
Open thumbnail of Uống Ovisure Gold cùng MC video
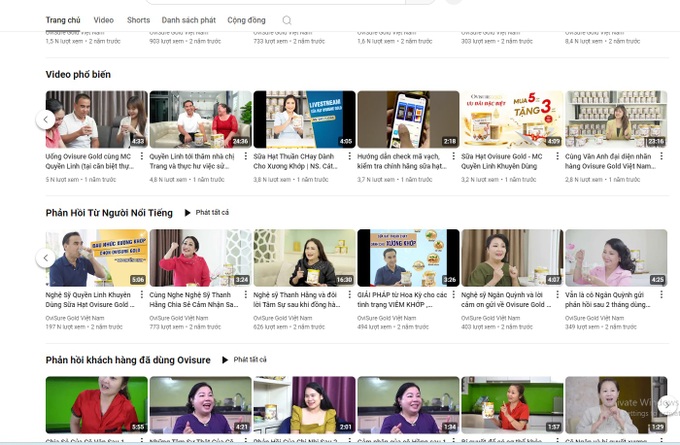[96, 119]
